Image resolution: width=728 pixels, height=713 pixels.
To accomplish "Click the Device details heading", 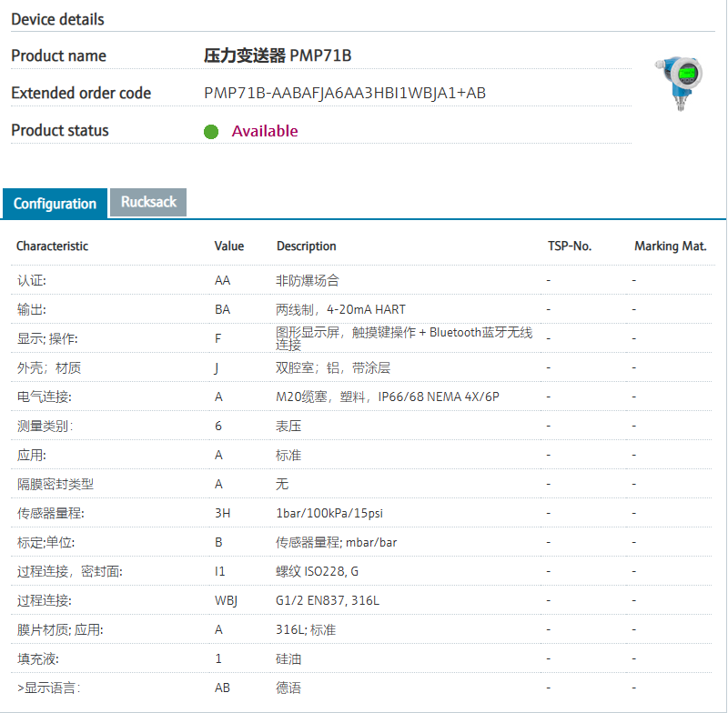I will click(57, 19).
